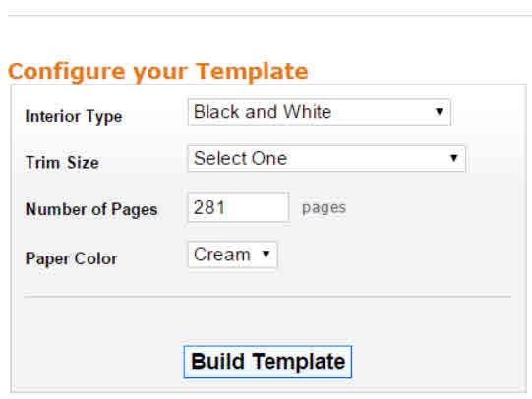Click the 'Configure your Template' heading
Image resolution: width=532 pixels, height=399 pixels.
click(x=157, y=72)
